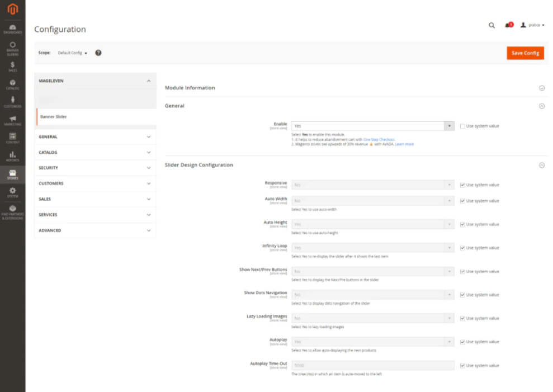Open Catalog sidebar icon
Screen dimensions: 553x392
[x=12, y=84]
